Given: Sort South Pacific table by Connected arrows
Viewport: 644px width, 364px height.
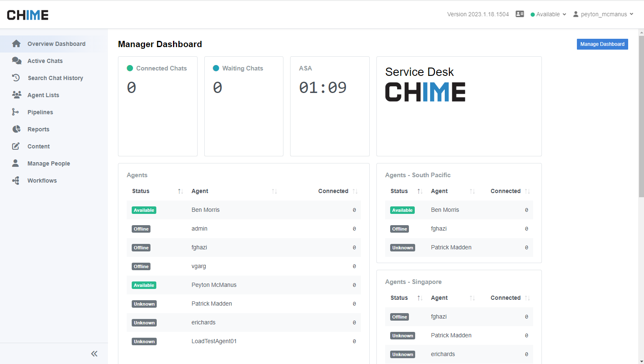Looking at the screenshot, I should 527,191.
